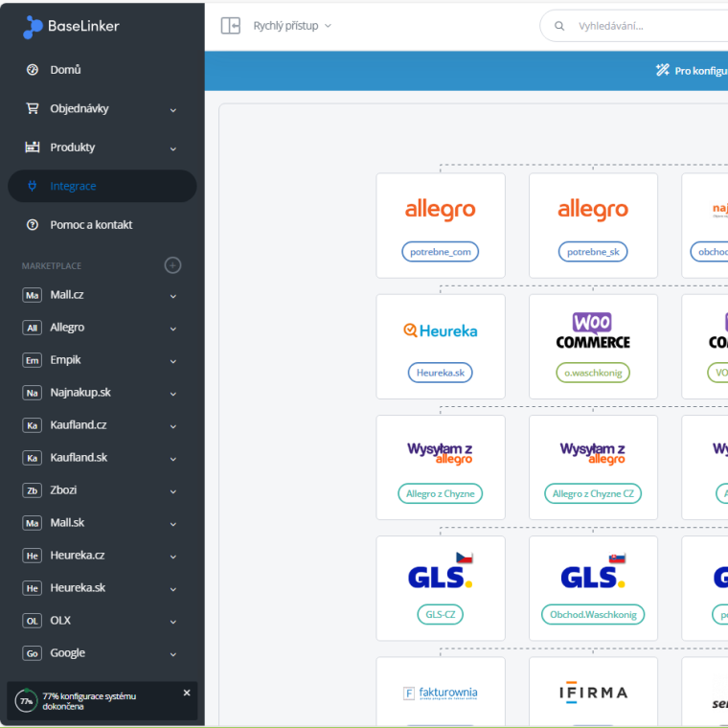The width and height of the screenshot is (728, 728).
Task: Close the configuration progress notice
Action: coord(187,693)
